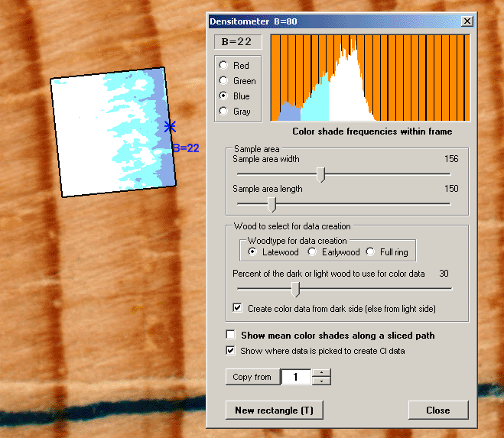Click the percent value 30

(x=444, y=274)
